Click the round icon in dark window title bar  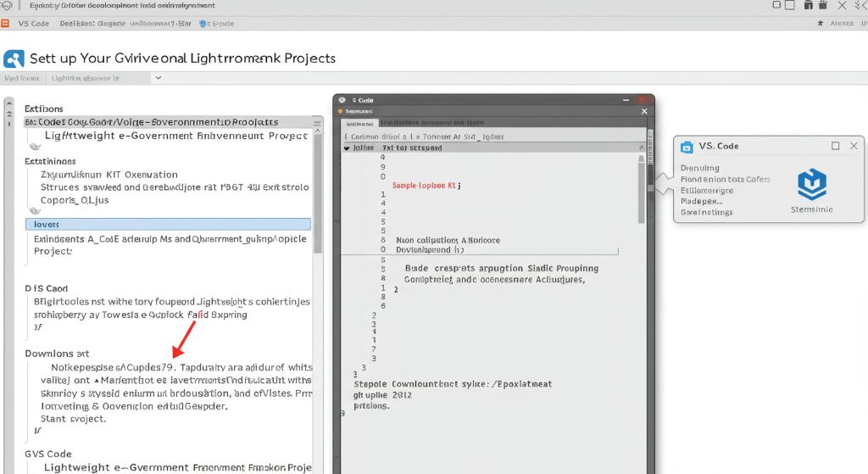tap(342, 99)
